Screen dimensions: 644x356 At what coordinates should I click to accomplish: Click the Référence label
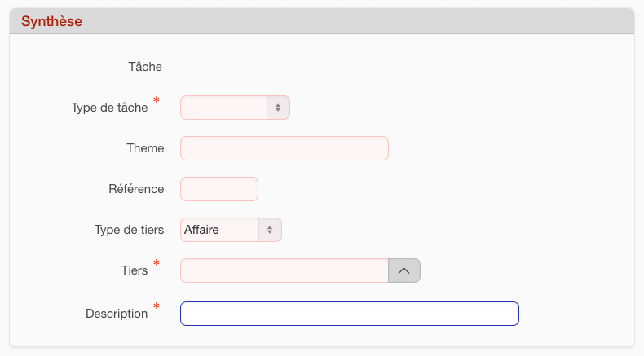[136, 189]
